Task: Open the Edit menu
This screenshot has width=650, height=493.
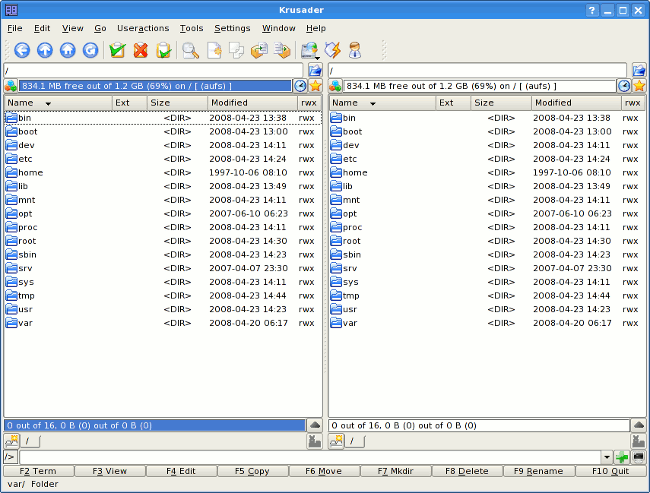Action: tap(42, 28)
